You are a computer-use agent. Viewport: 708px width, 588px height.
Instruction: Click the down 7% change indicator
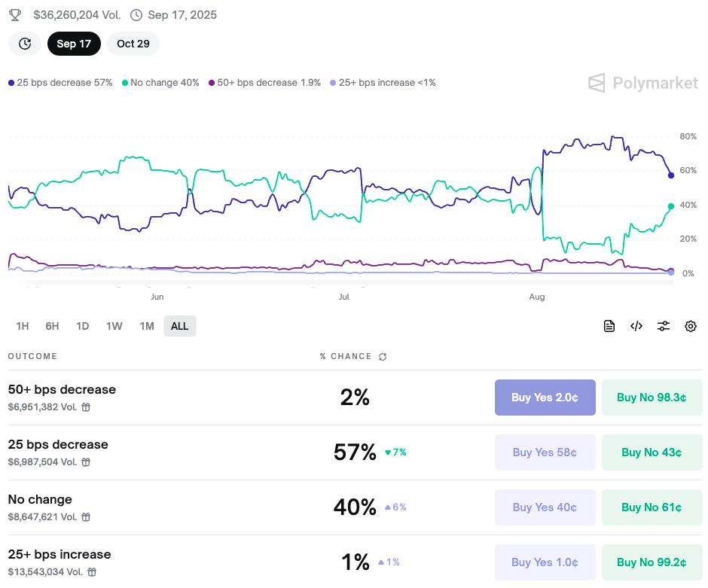pyautogui.click(x=395, y=452)
